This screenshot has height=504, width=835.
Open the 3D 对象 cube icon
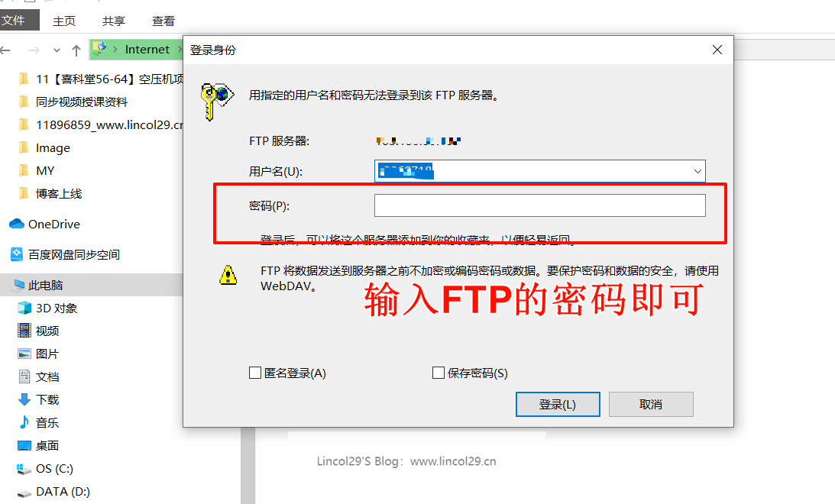[24, 309]
